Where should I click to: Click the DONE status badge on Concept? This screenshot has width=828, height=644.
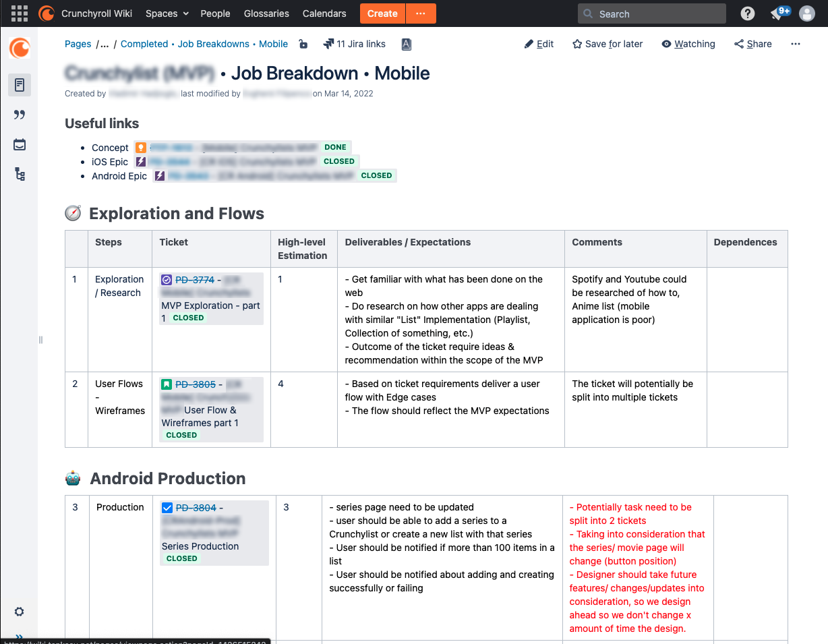[335, 147]
